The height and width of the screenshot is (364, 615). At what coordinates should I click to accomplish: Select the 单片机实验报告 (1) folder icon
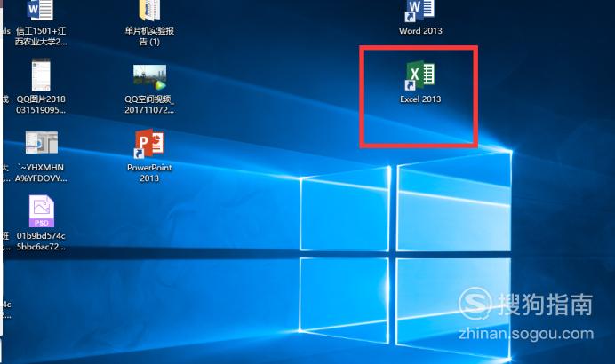click(x=149, y=11)
